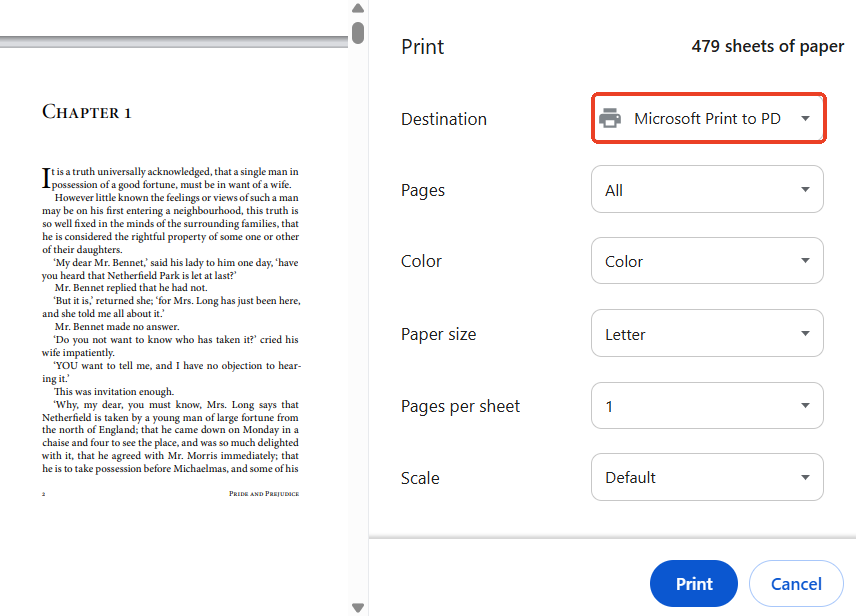Expand the Destination dropdown arrow
856x616 pixels.
click(x=805, y=119)
